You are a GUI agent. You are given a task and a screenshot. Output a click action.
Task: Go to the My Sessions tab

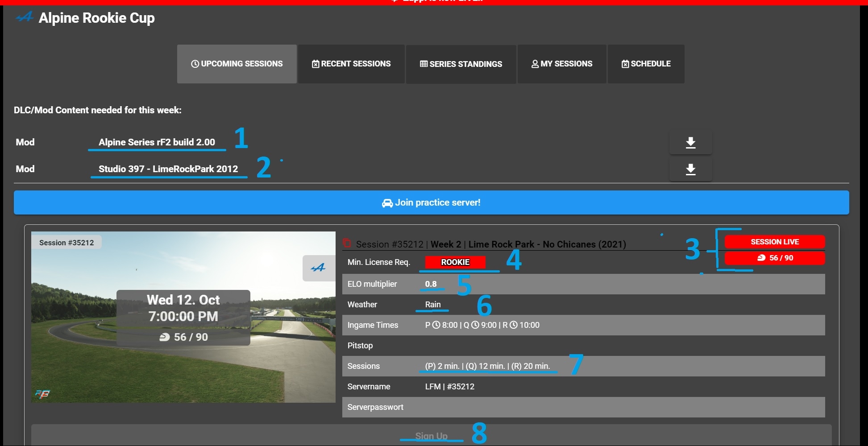pyautogui.click(x=562, y=64)
